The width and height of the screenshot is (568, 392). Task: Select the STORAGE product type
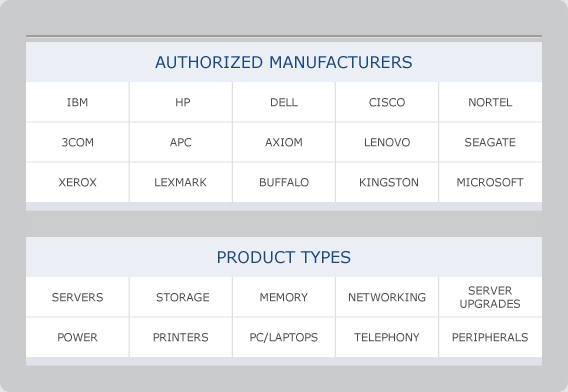181,297
